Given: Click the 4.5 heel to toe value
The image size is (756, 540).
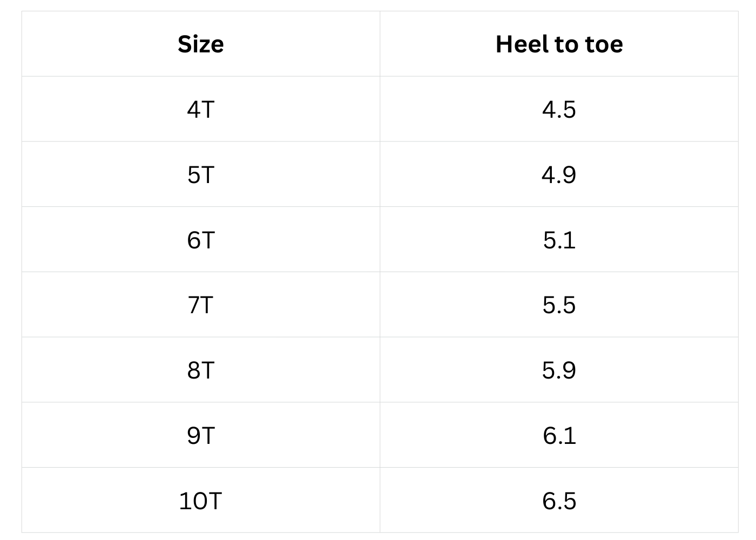Looking at the screenshot, I should click(x=559, y=110).
